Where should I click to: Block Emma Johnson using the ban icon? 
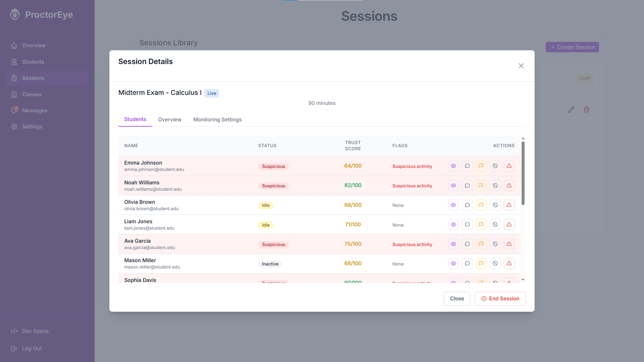click(x=495, y=166)
